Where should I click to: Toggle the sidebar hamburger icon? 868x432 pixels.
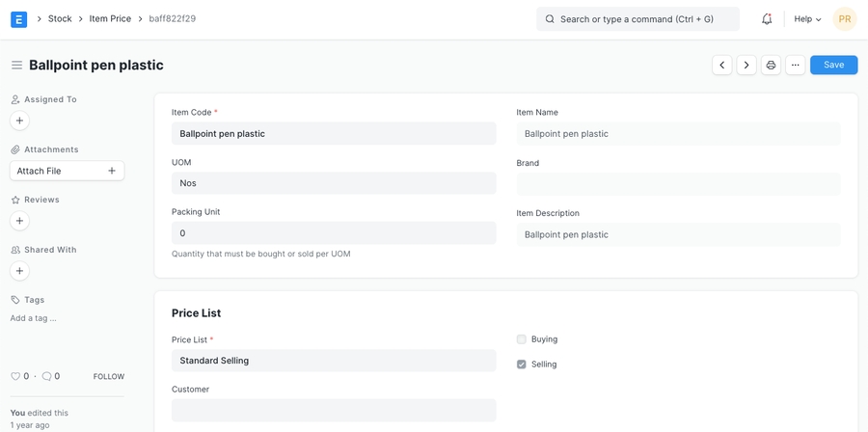(16, 66)
